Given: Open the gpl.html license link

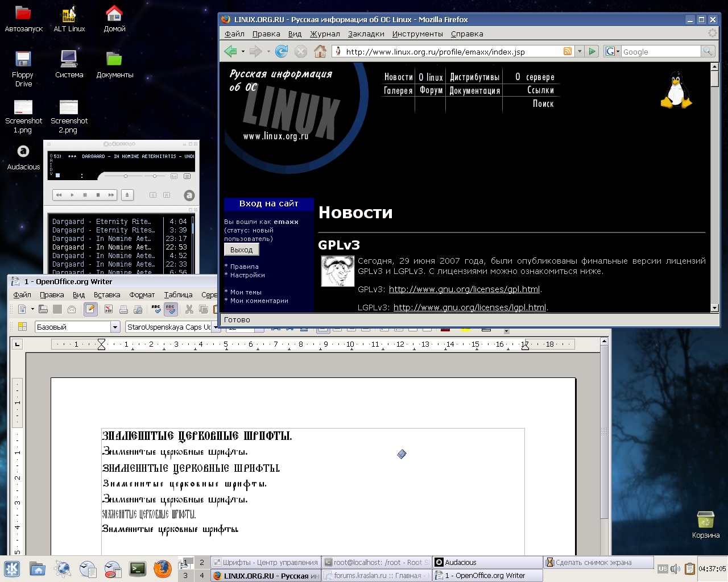Looking at the screenshot, I should click(464, 289).
